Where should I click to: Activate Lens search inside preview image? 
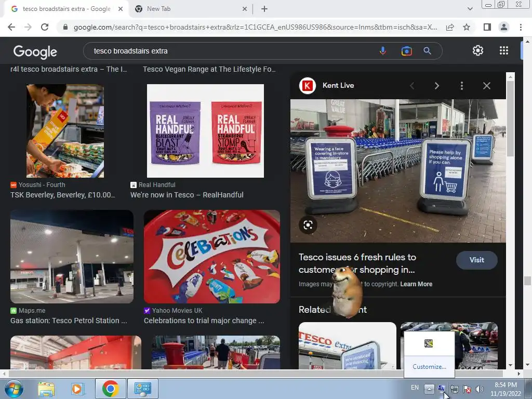(x=308, y=225)
